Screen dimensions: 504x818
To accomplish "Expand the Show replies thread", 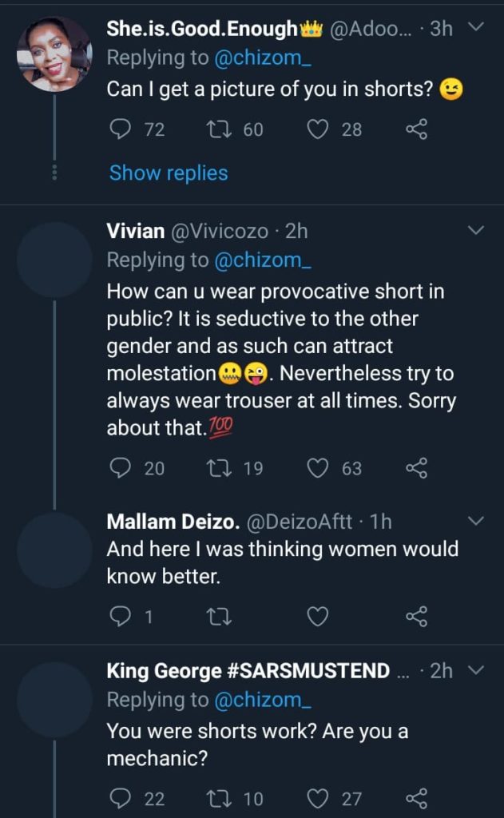I will 169,173.
